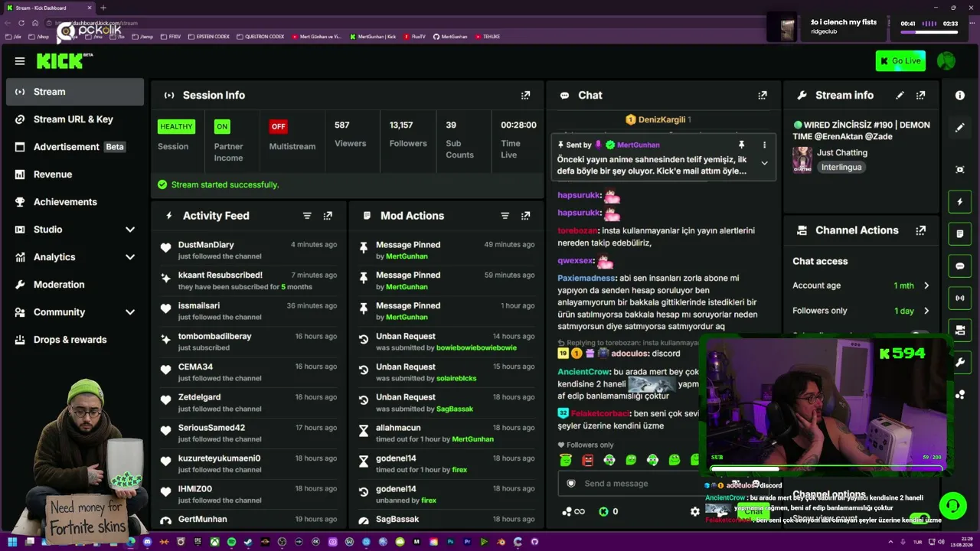Expand the pinned message with chevron
The height and width of the screenshot is (551, 980).
764,163
